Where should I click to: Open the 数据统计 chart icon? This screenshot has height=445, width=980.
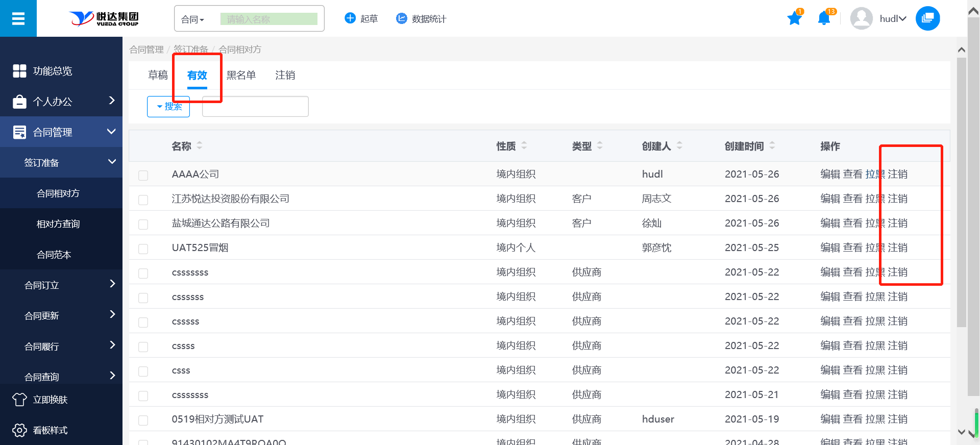tap(402, 18)
